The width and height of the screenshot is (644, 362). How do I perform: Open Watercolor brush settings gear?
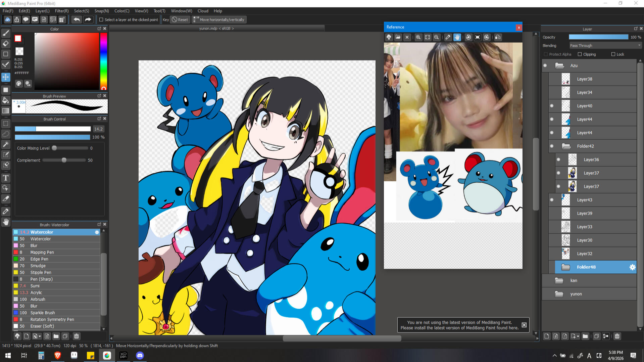click(x=97, y=232)
